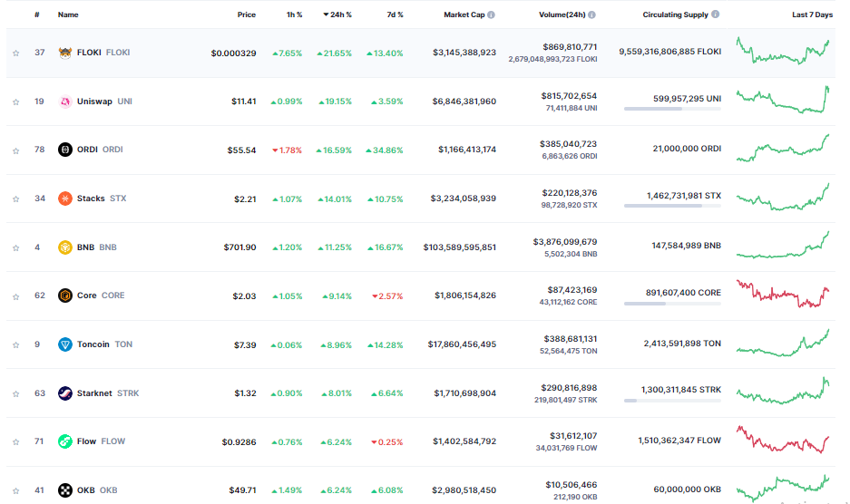Screen dimensions: 850x504
Task: Sort table by Price column header
Action: pos(247,15)
